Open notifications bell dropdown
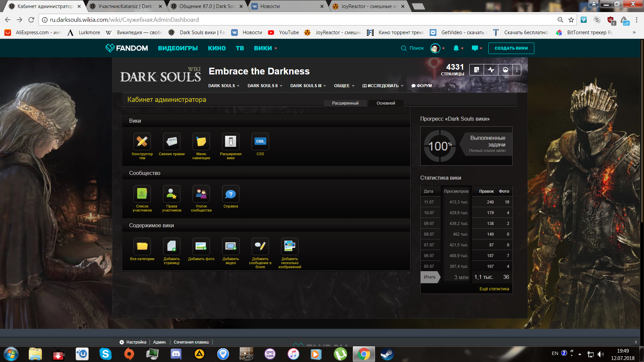The width and height of the screenshot is (644, 362). [458, 48]
